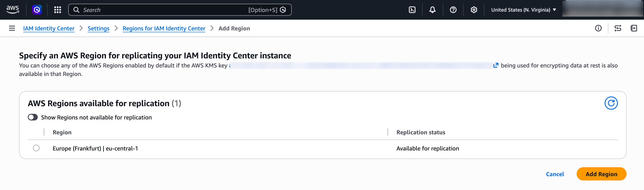Screen dimensions: 644x190
Task: Open the hamburger navigation menu
Action: coord(12,28)
